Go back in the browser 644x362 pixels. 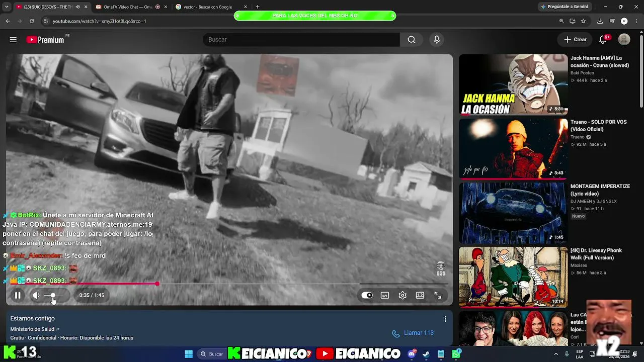(8, 21)
